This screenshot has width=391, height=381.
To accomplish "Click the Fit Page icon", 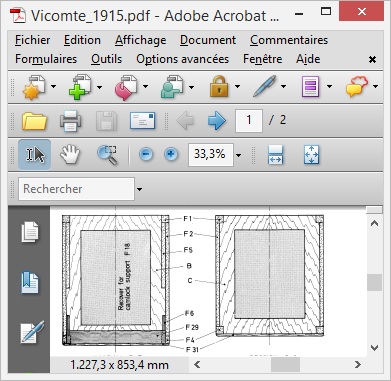I will click(311, 154).
